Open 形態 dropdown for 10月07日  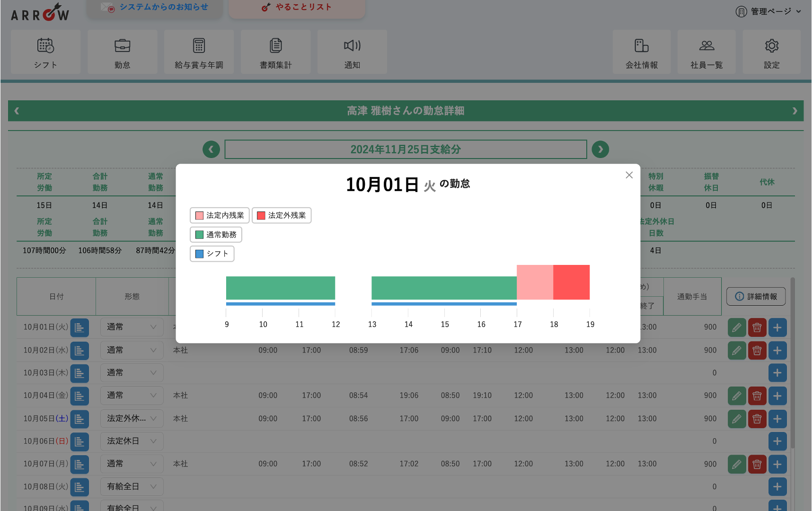coord(132,464)
